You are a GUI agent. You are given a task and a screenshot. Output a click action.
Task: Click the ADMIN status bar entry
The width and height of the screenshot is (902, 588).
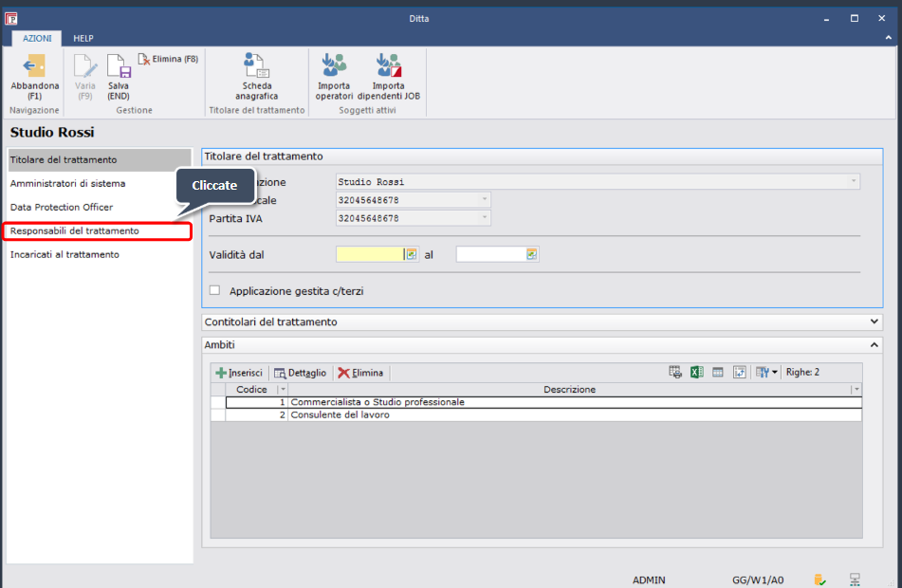[x=649, y=580]
